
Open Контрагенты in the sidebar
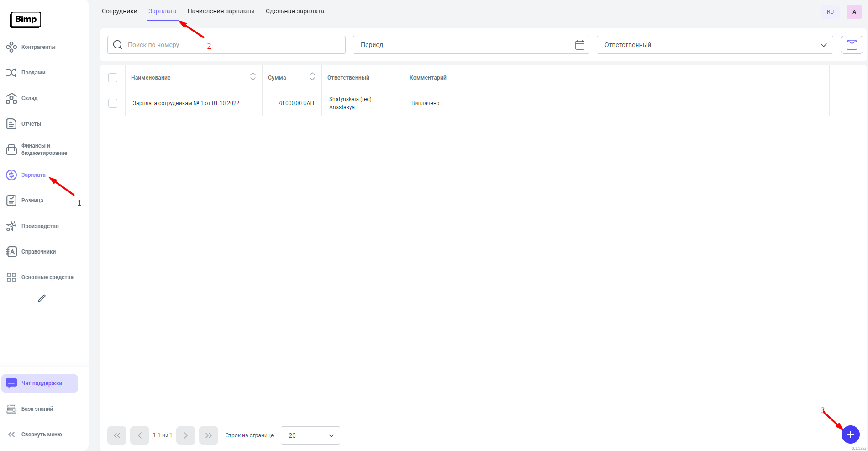pos(38,47)
